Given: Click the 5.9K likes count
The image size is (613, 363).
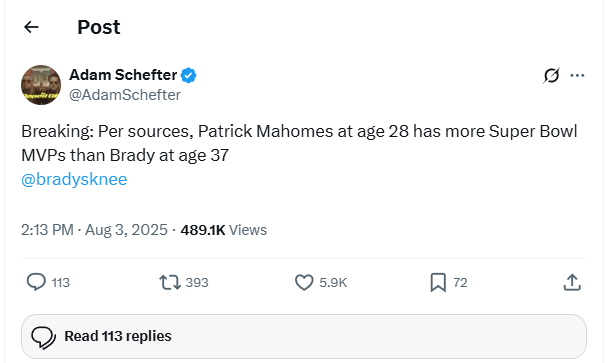Looking at the screenshot, I should [x=333, y=283].
